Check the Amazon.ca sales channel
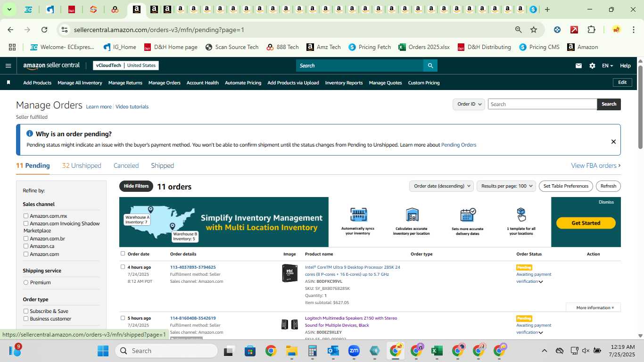The width and height of the screenshot is (644, 362). tap(26, 246)
